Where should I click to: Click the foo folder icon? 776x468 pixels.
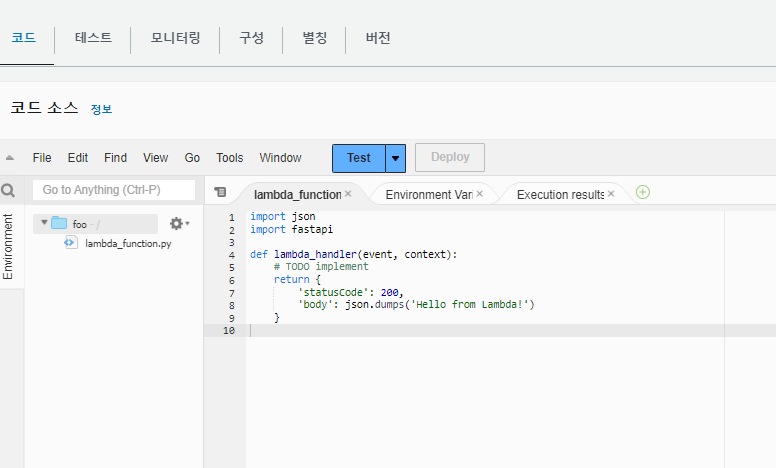59,223
